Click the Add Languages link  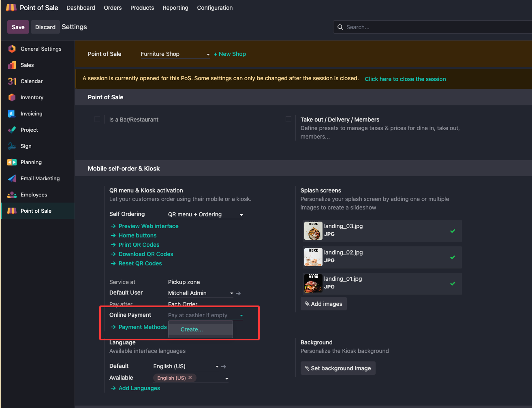tap(139, 388)
